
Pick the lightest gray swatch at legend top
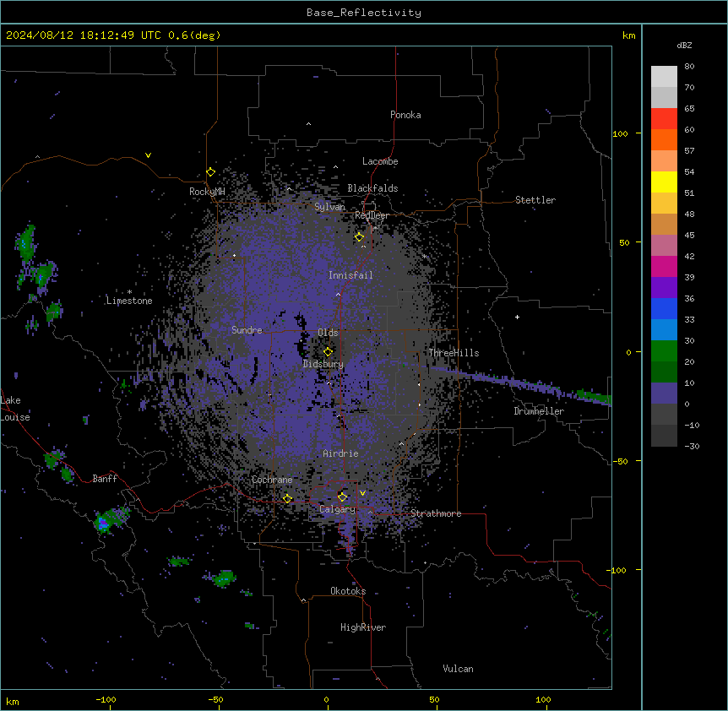[x=664, y=77]
